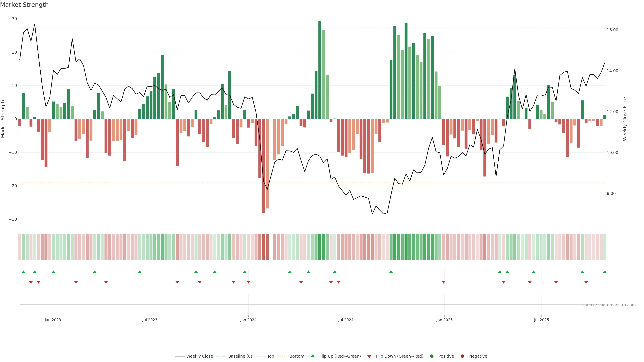The image size is (644, 362).
Task: Click the Bottom orange dotted legend icon
Action: coord(282,356)
